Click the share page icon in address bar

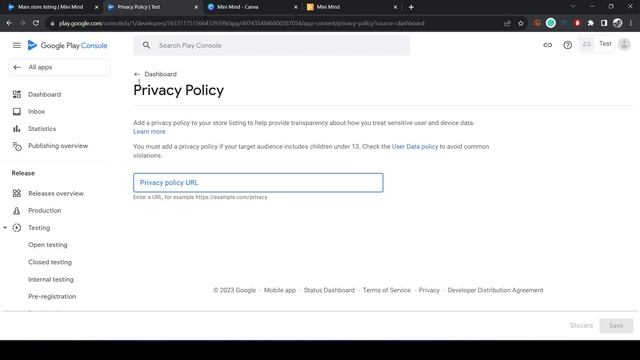[507, 23]
